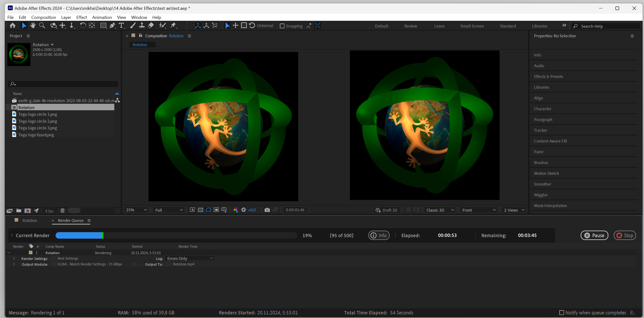
Task: Activate the Roto Brush tool
Action: coord(162,25)
